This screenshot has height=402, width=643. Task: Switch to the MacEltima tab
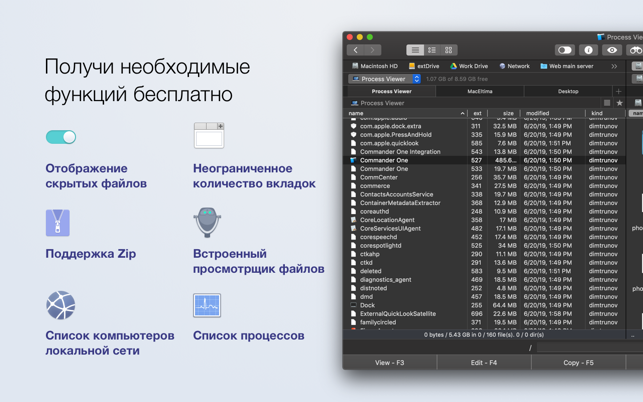click(480, 91)
